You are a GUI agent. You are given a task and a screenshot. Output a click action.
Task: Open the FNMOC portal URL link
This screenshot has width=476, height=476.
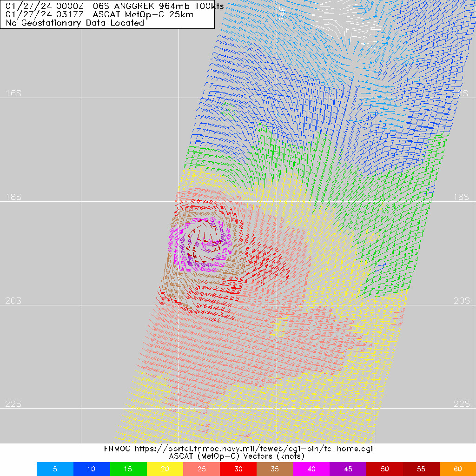coord(253,449)
